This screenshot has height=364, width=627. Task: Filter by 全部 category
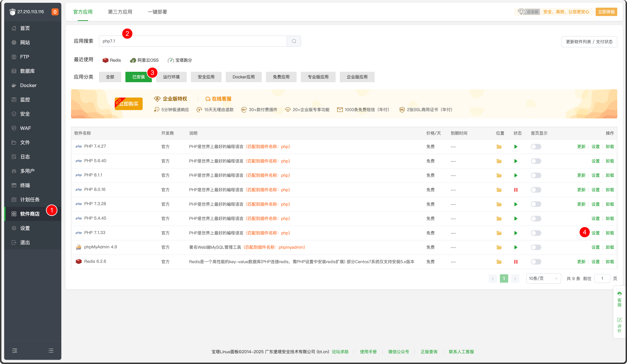[110, 77]
